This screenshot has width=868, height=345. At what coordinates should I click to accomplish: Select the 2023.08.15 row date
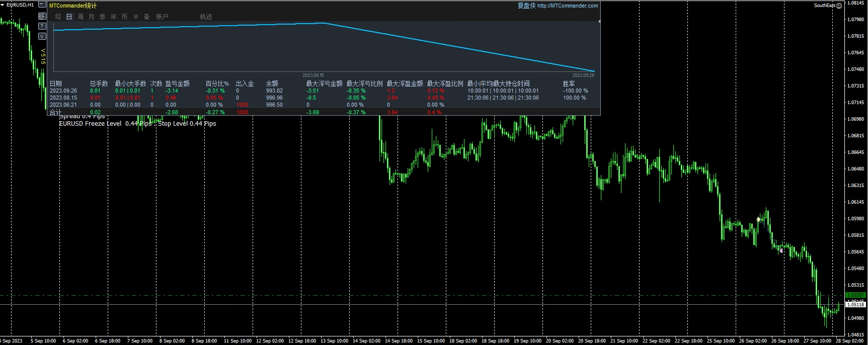(63, 98)
